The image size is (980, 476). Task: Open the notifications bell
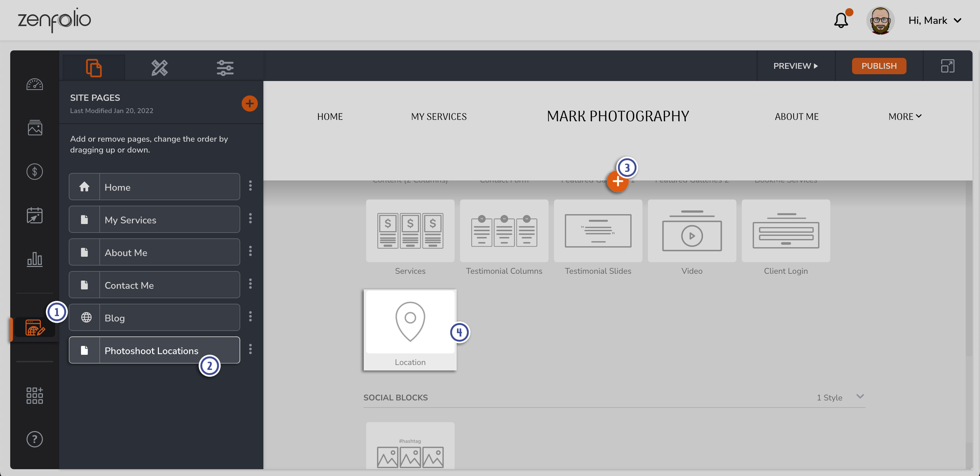click(841, 20)
